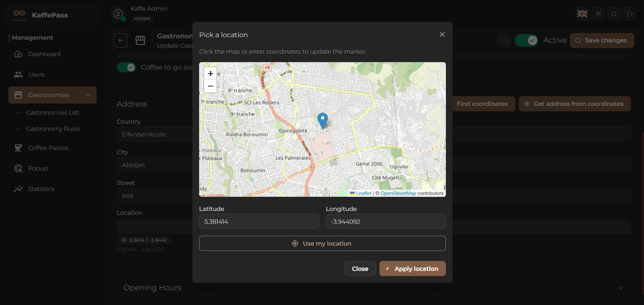Open Dashboard from the sidebar

point(44,54)
